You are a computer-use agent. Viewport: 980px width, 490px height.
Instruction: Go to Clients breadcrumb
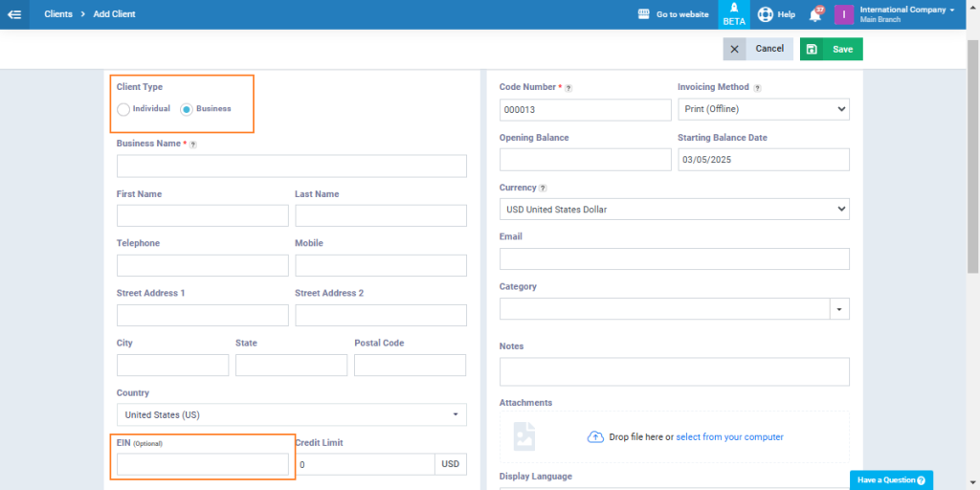pyautogui.click(x=58, y=13)
